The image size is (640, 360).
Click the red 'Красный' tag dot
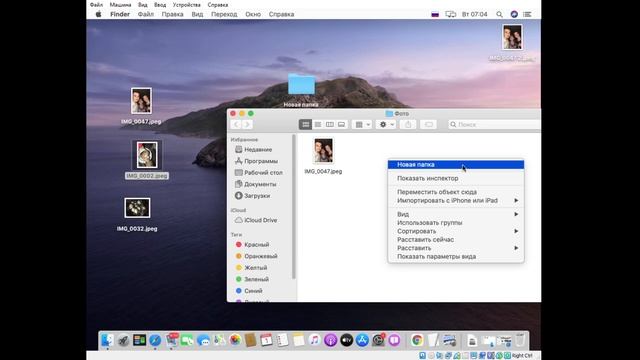[x=239, y=244]
